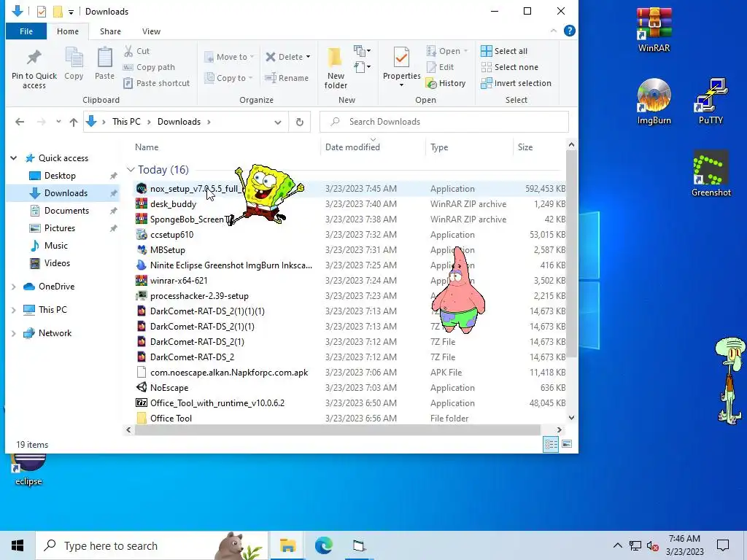The image size is (747, 560).
Task: Collapse Quick access in navigation pane
Action: pos(14,158)
